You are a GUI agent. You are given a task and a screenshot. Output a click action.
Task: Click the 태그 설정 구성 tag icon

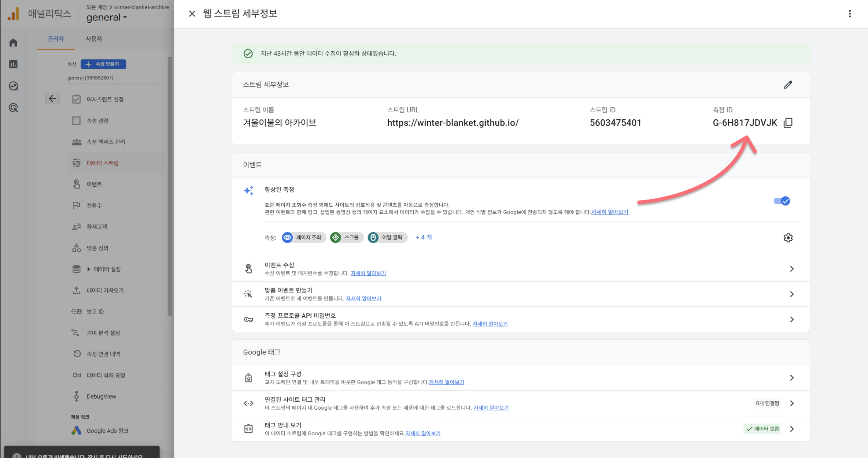click(x=248, y=378)
